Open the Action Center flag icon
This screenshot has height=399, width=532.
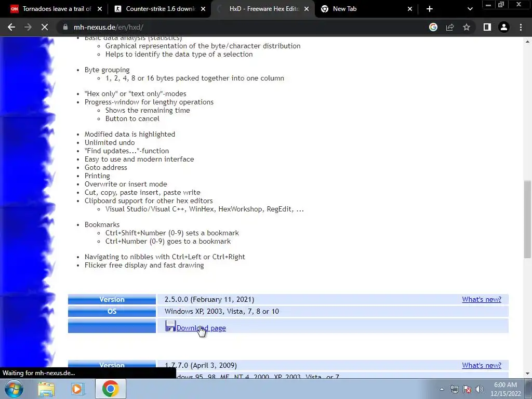[x=467, y=390]
